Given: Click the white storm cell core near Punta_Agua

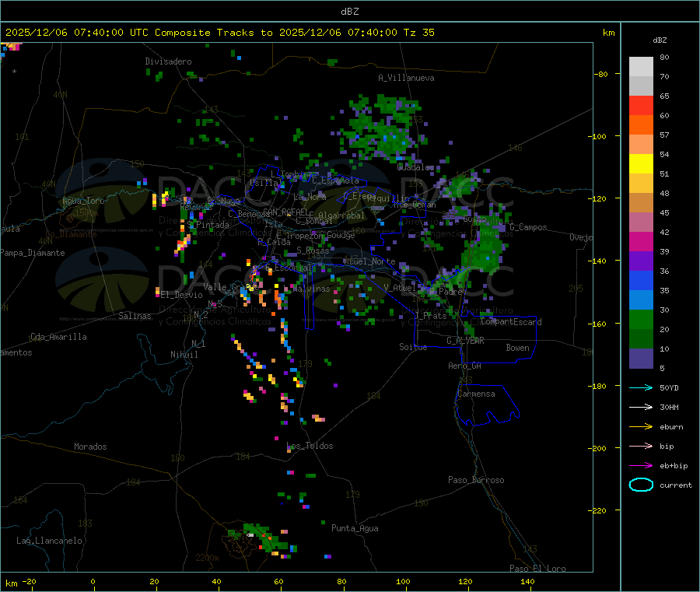Looking at the screenshot, I should click(x=250, y=534).
